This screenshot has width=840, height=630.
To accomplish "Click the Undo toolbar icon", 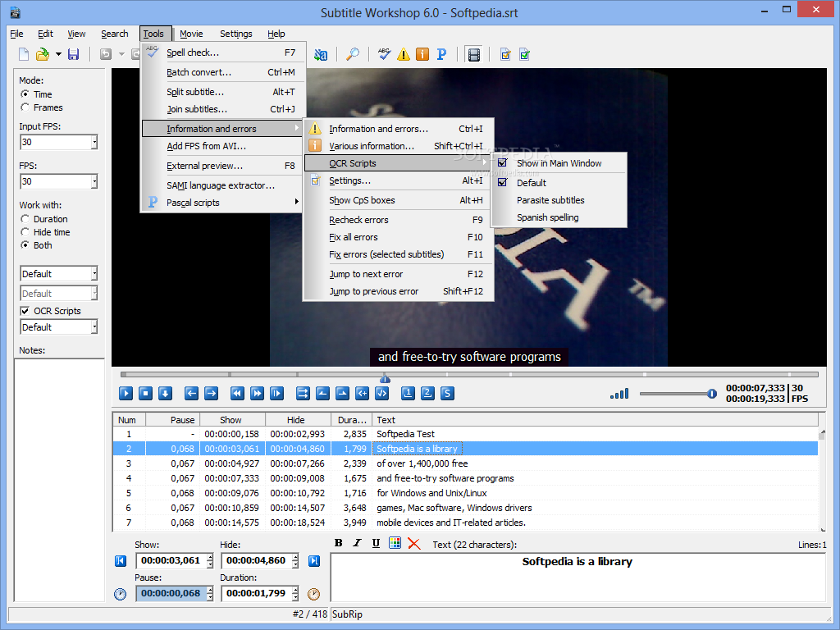I will tap(106, 54).
